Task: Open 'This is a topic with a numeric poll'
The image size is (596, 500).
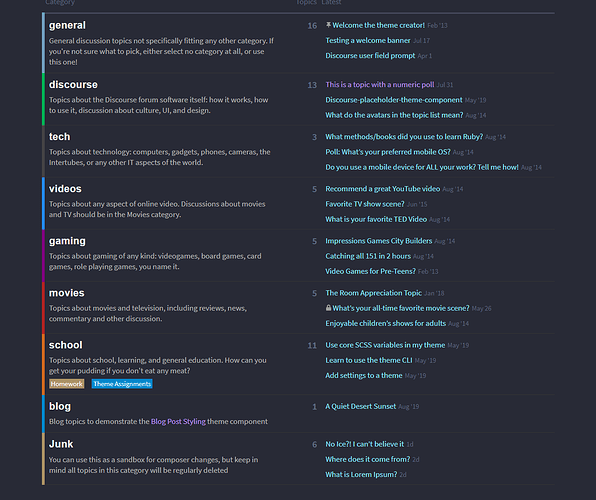Action: [380, 84]
